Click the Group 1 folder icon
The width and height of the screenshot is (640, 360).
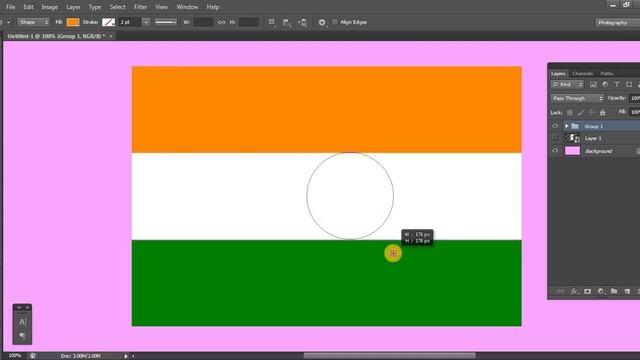coord(575,126)
